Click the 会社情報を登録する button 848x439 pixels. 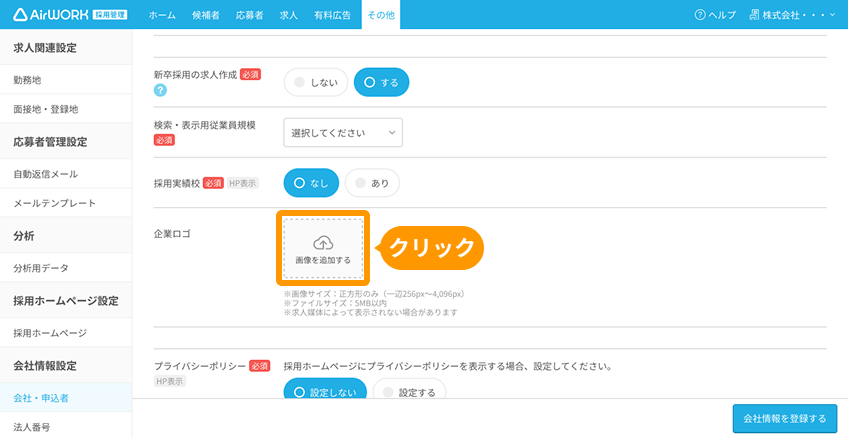[x=785, y=418]
